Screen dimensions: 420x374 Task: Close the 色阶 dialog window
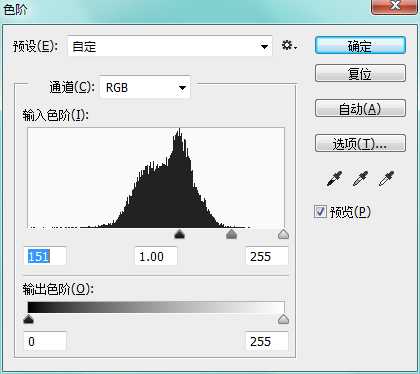(395, 6)
